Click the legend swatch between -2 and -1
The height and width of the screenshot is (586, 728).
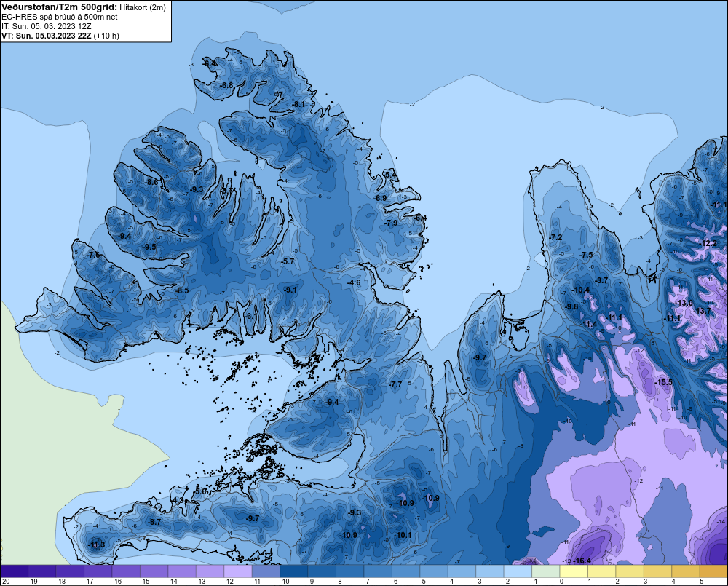[x=518, y=571]
